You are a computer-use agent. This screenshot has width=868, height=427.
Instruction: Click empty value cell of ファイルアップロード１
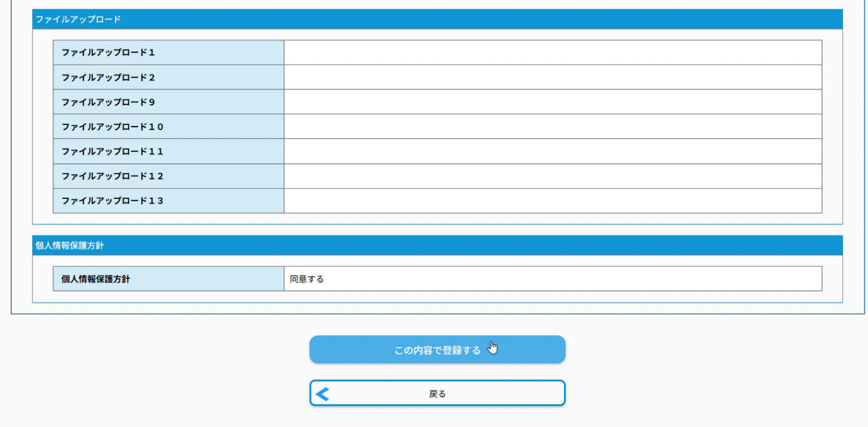(552, 52)
